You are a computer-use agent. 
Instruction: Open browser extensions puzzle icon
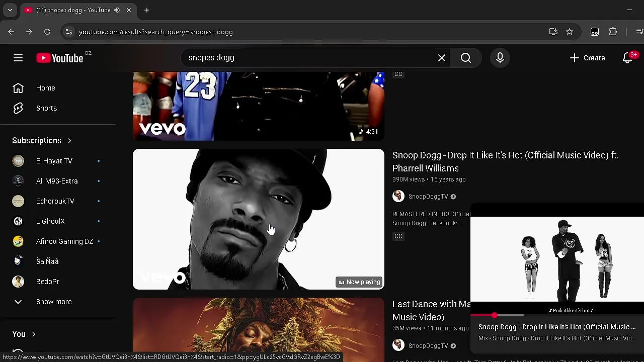pos(613,32)
